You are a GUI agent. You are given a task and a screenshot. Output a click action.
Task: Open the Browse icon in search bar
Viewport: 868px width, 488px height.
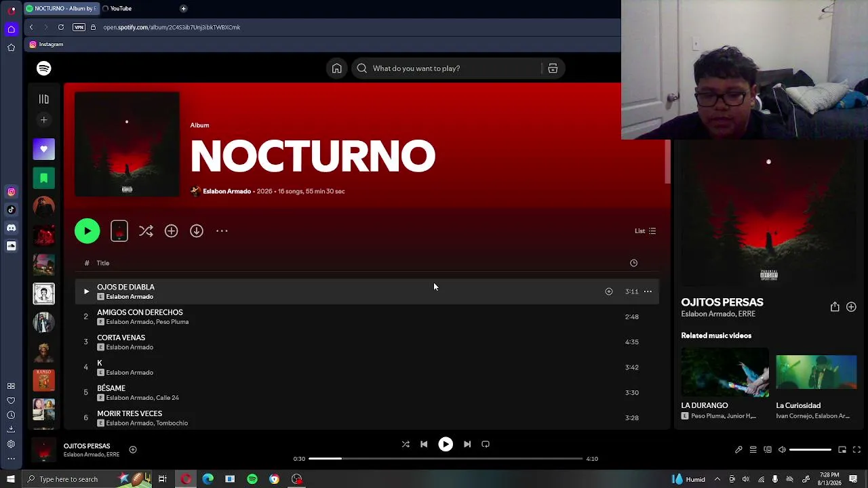pos(553,68)
